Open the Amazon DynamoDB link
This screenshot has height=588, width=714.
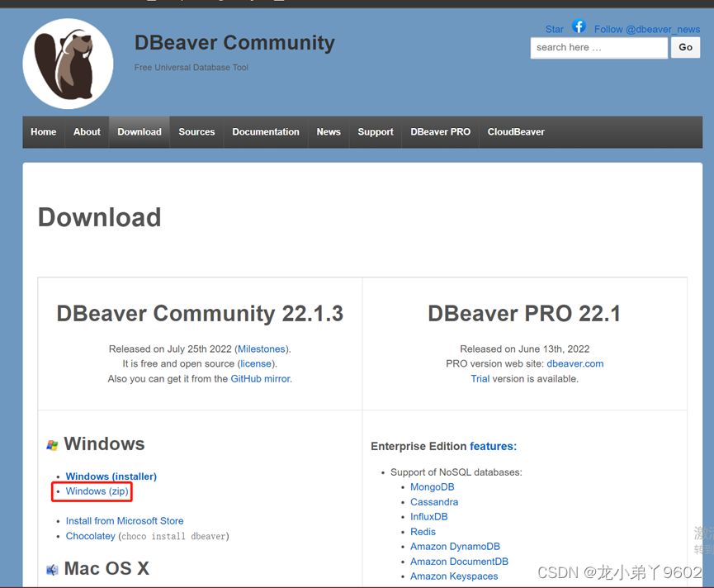click(455, 547)
